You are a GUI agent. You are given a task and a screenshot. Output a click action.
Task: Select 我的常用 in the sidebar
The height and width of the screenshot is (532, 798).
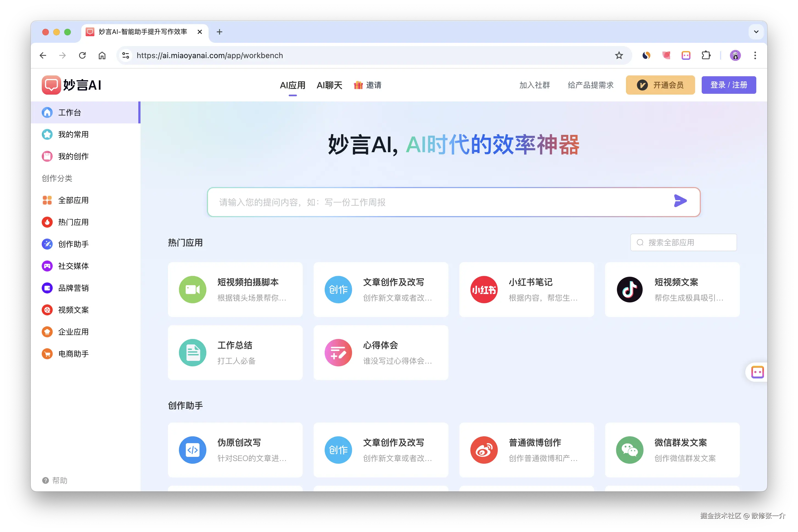(x=73, y=134)
